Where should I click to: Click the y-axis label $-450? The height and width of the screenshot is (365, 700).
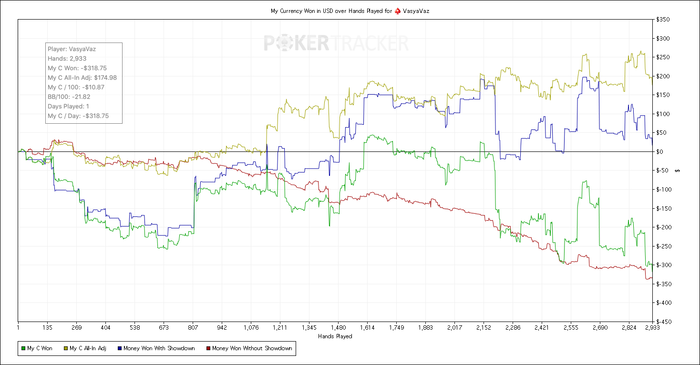coord(664,321)
